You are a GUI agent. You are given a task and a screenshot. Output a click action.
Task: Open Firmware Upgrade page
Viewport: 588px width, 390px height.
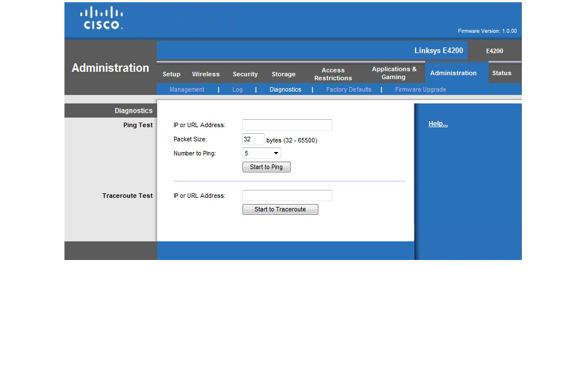pyautogui.click(x=420, y=89)
